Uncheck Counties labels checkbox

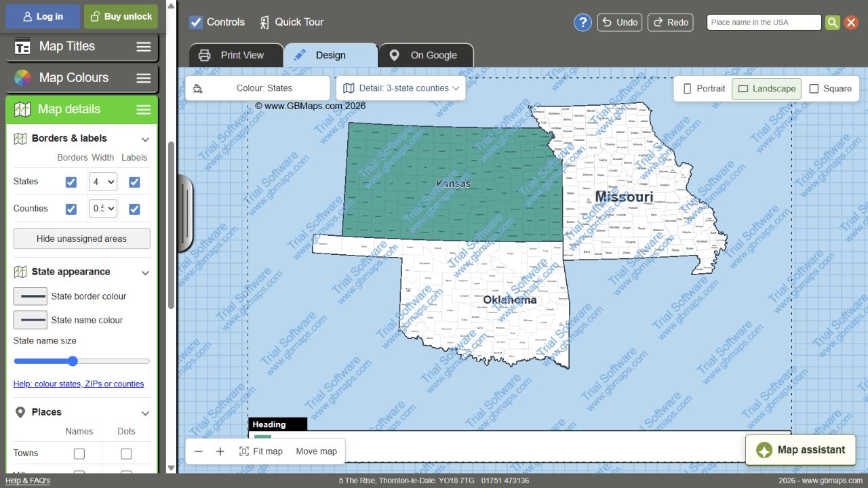click(x=134, y=209)
